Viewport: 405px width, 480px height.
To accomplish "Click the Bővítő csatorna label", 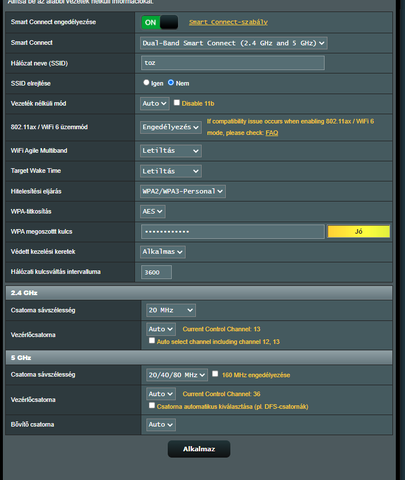I will 32,425.
